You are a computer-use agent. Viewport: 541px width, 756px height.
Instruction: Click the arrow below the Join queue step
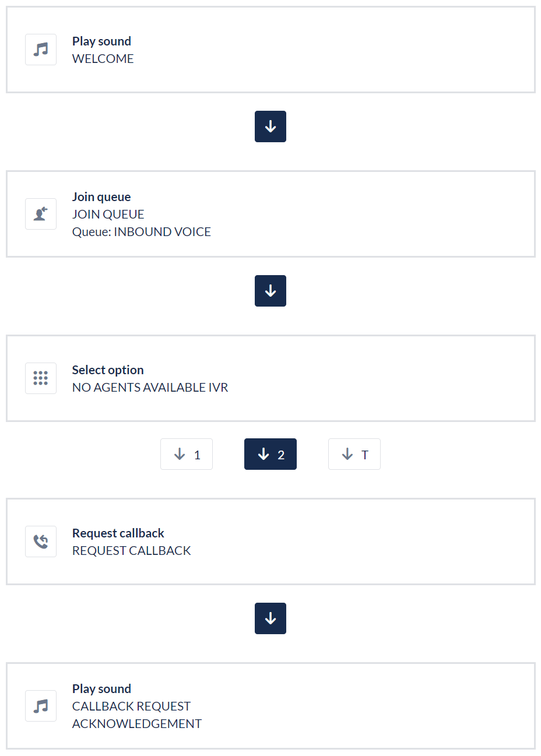tap(270, 291)
